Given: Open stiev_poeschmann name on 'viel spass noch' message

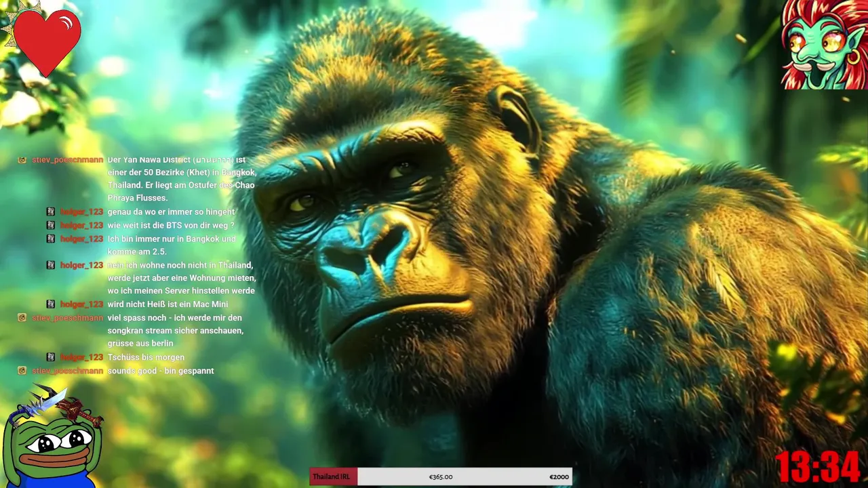Looking at the screenshot, I should (68, 318).
